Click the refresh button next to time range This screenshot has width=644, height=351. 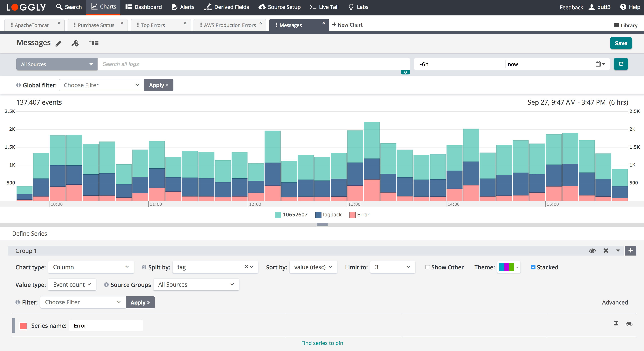(x=621, y=64)
